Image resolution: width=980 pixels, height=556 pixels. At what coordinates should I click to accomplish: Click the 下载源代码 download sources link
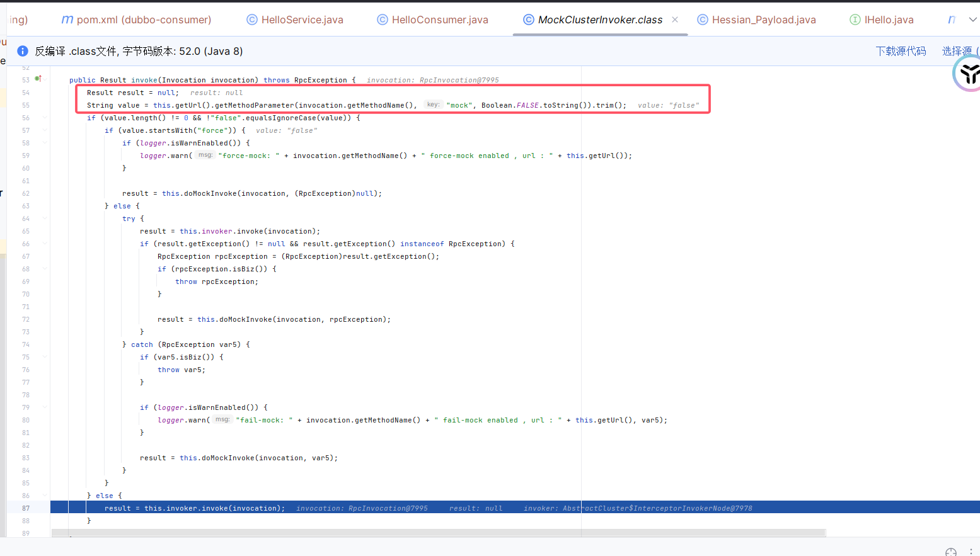pyautogui.click(x=901, y=51)
